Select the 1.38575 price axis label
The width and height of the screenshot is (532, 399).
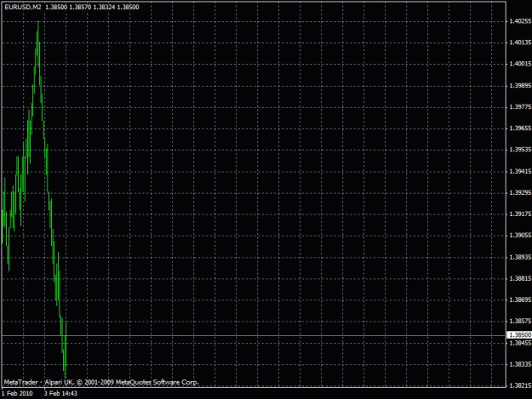(520, 321)
